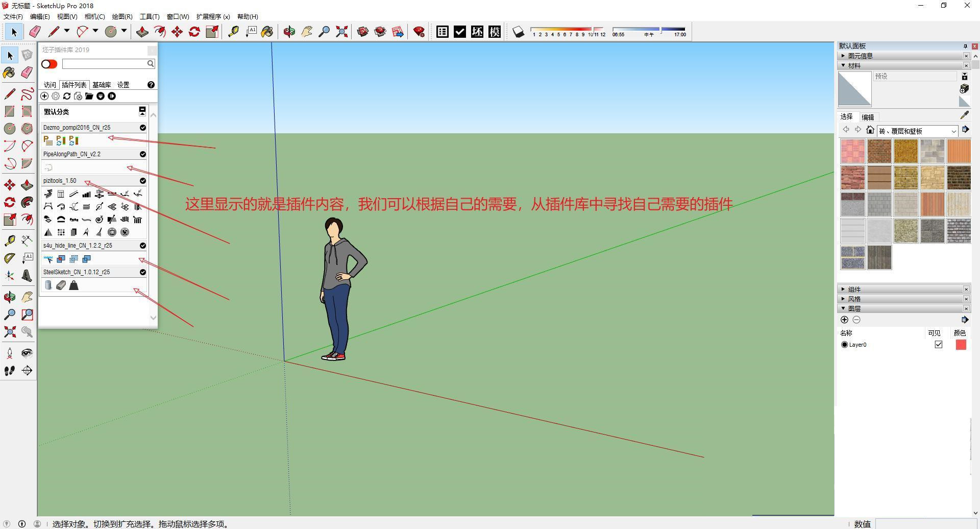Click the 访问 link in plugin panel
Viewport: 980px width, 529px height.
pos(50,85)
